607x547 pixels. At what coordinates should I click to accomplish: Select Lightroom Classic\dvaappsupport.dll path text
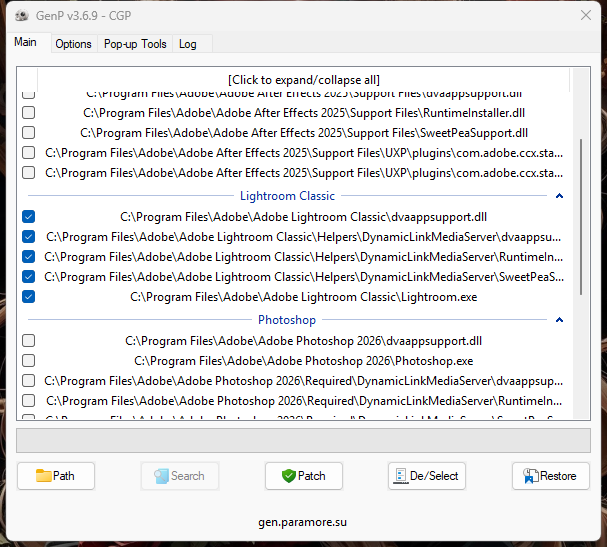(304, 217)
